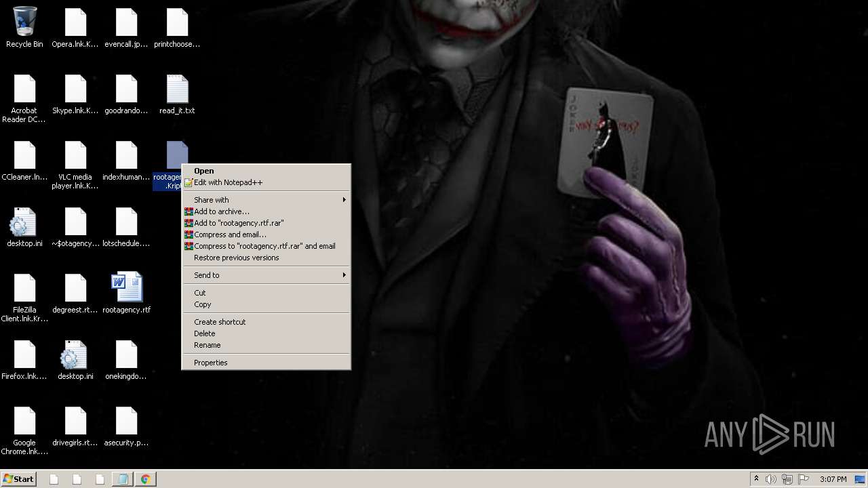Choose Create shortcut
This screenshot has width=868, height=488.
coord(266,322)
